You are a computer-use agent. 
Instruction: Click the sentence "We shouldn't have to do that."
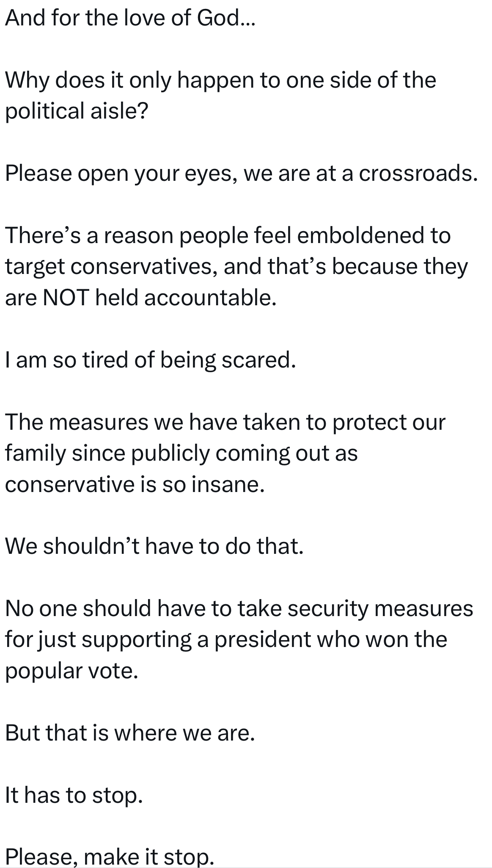click(x=154, y=547)
